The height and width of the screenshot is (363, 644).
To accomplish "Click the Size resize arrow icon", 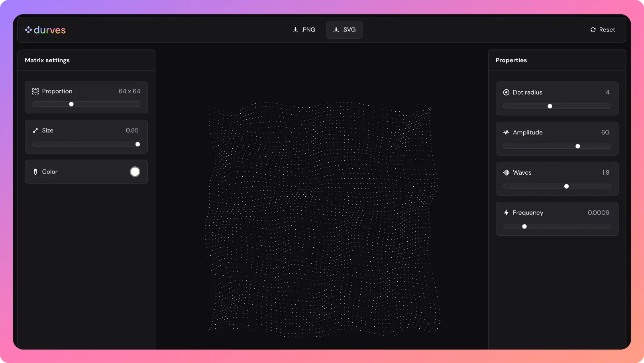I will (35, 130).
